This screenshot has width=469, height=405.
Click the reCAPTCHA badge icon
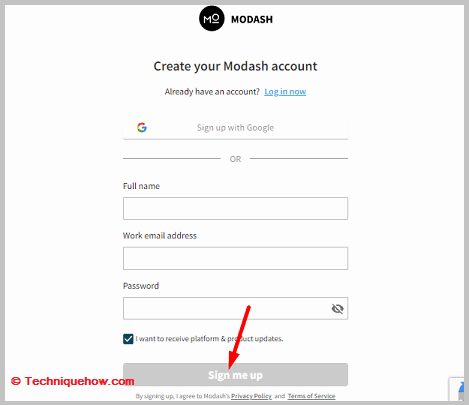457,388
